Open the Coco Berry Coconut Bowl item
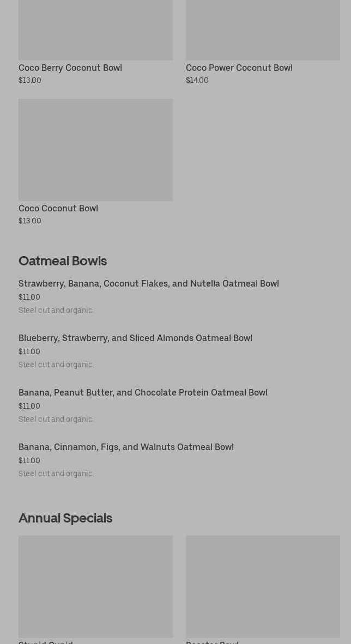Screen dimensions: 351x644 [x=70, y=68]
